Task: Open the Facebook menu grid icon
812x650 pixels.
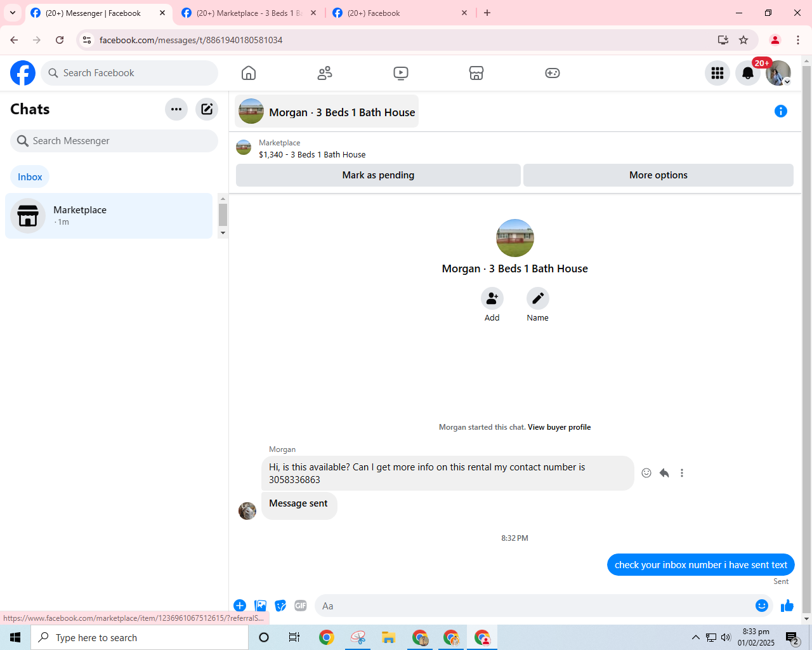Action: (x=717, y=73)
